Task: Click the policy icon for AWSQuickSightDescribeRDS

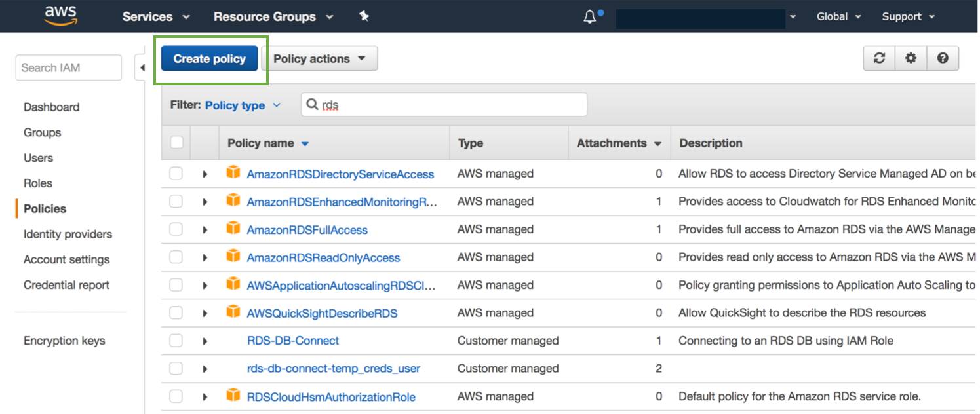Action: (233, 312)
